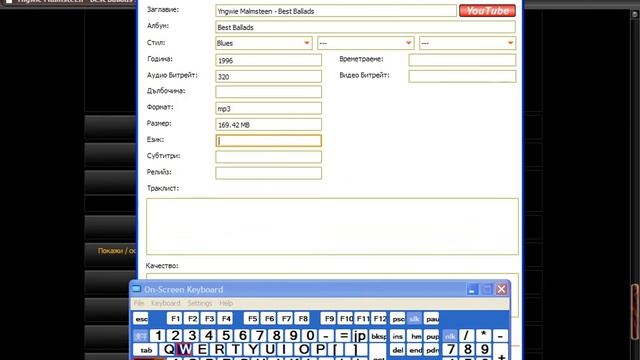
Task: Open the On-Screen Keyboard File menu
Action: tap(139, 303)
